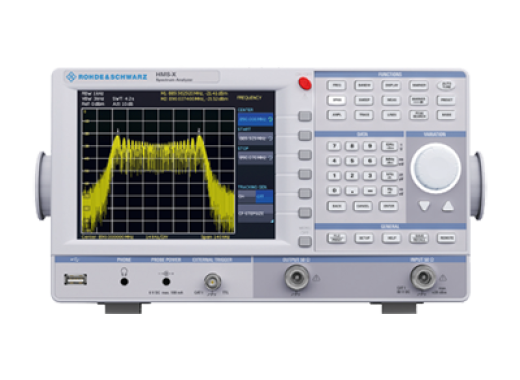Increase value with up arrow key
This screenshot has width=520, height=380.
tap(448, 206)
